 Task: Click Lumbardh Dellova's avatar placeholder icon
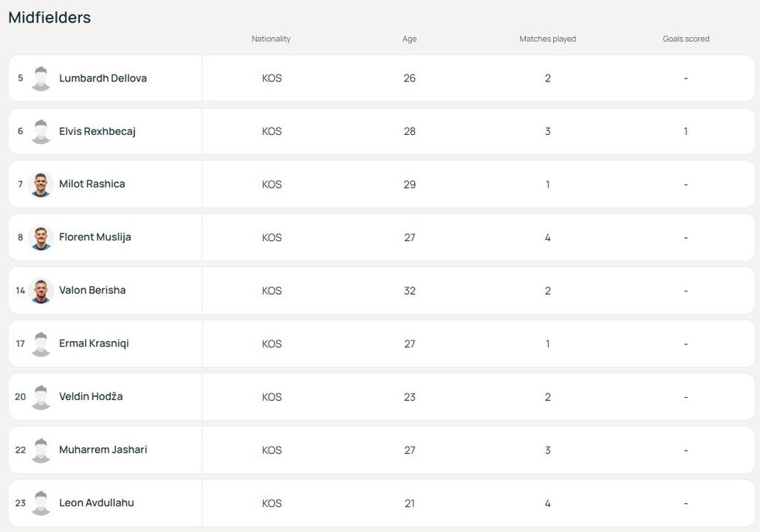click(40, 78)
